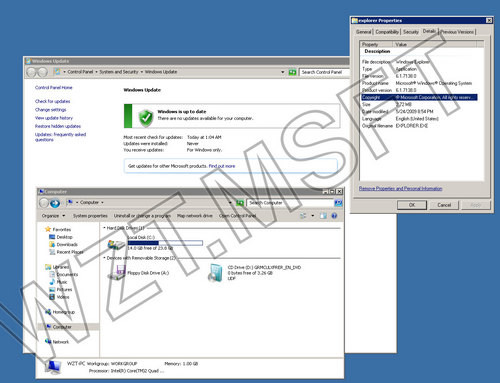Click OK in explorer Properties
The width and height of the screenshot is (500, 383).
[x=412, y=205]
